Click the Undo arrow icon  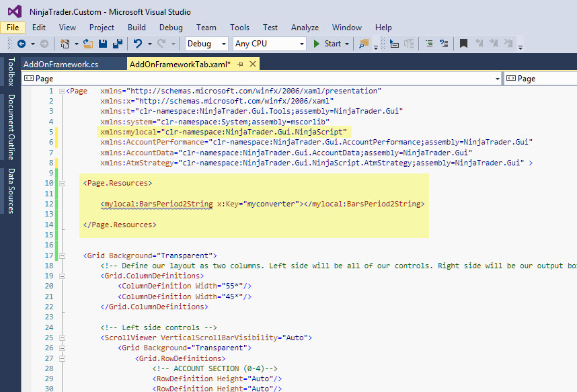point(138,44)
